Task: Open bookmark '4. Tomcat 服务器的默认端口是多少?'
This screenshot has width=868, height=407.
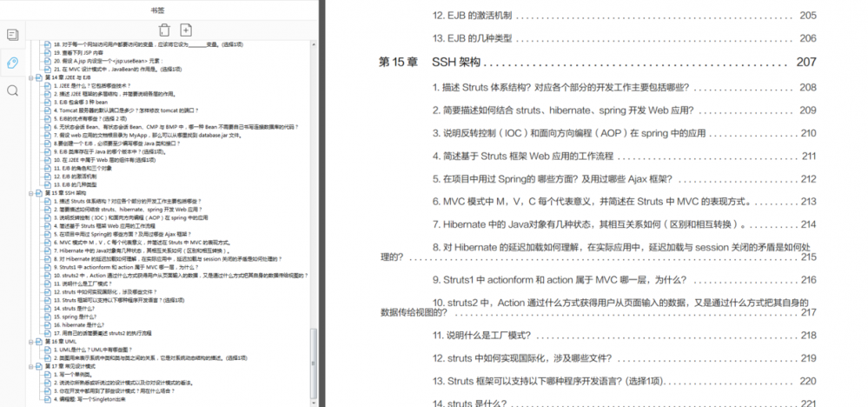Action: [x=126, y=110]
